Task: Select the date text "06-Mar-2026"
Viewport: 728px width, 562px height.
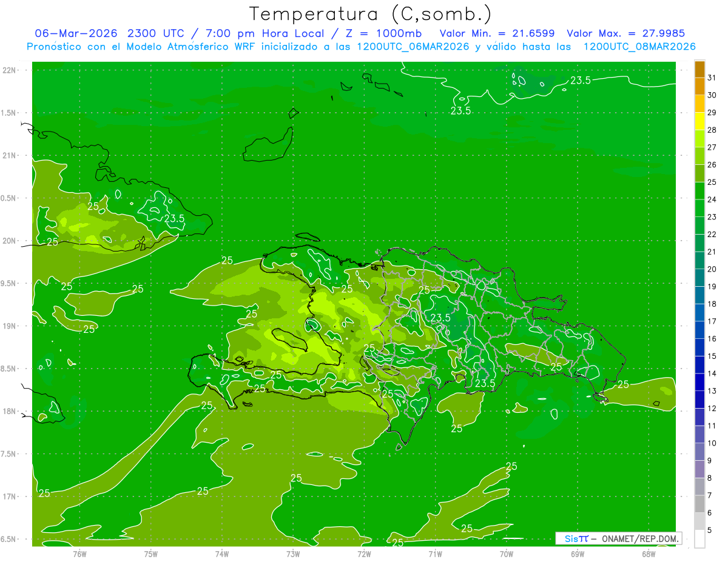Action: 77,33
